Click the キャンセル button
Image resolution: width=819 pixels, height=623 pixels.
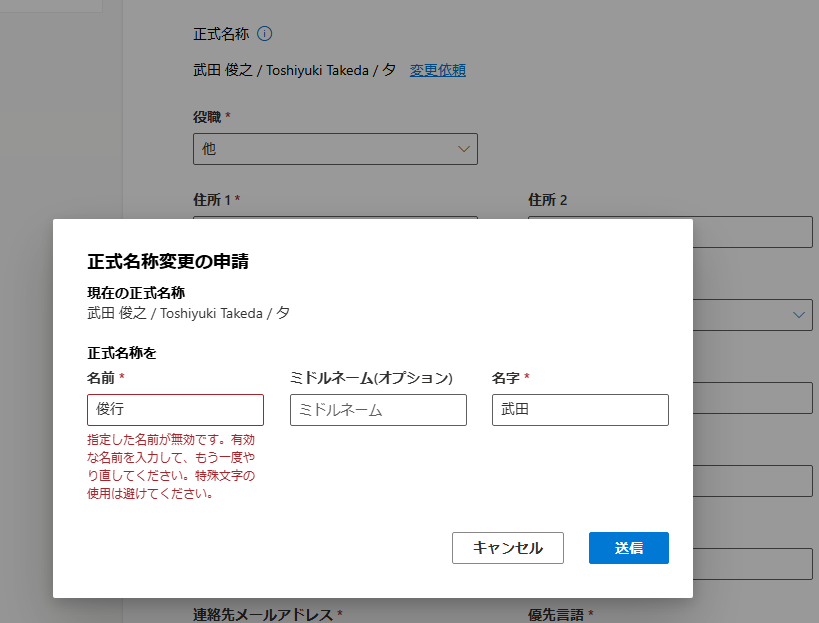[508, 548]
